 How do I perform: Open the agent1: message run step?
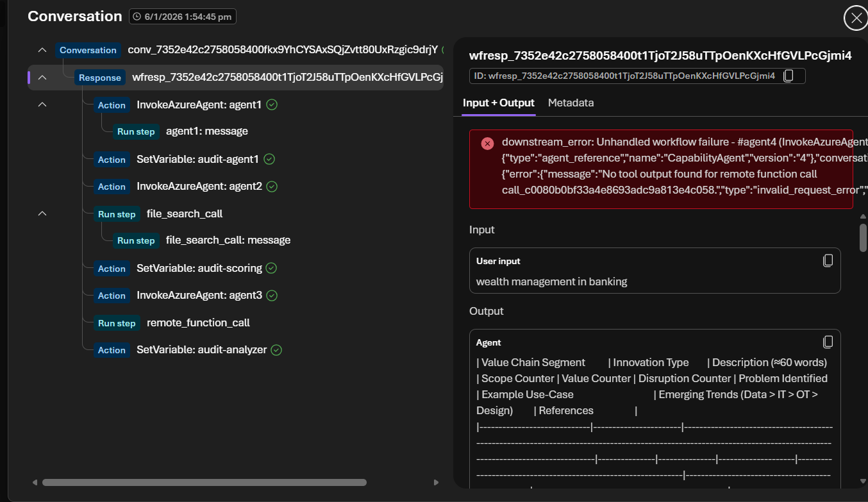pyautogui.click(x=206, y=131)
